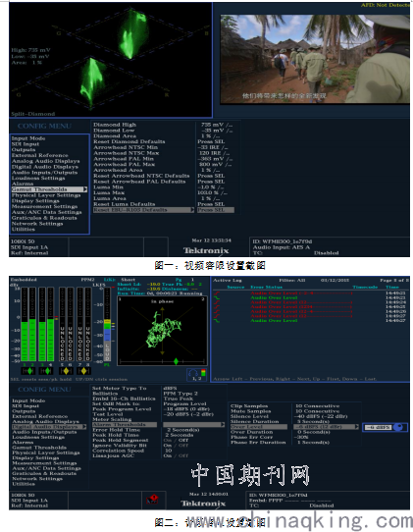413x532 pixels.
Task: Click the red log icon on the 14:40:26 row
Action: [x=217, y=311]
